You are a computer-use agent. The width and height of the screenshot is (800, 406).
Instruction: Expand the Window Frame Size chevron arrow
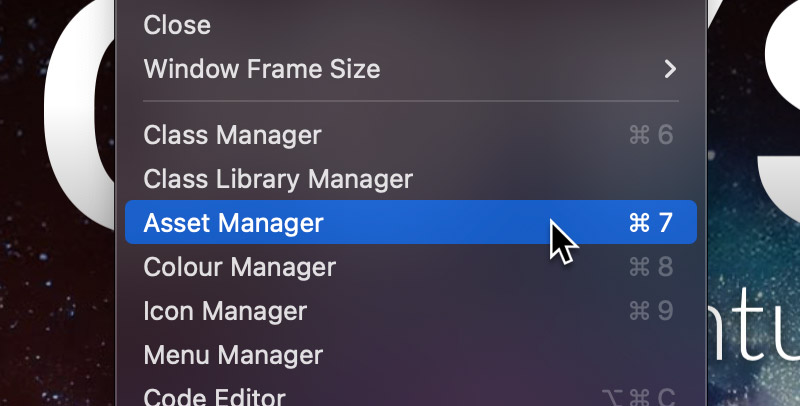[670, 69]
